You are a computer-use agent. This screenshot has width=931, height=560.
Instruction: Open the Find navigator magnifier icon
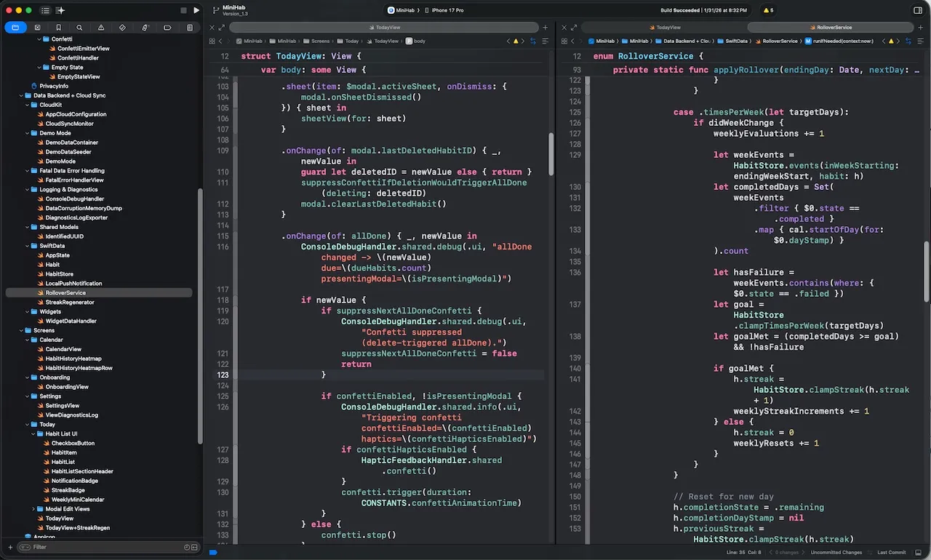point(80,28)
